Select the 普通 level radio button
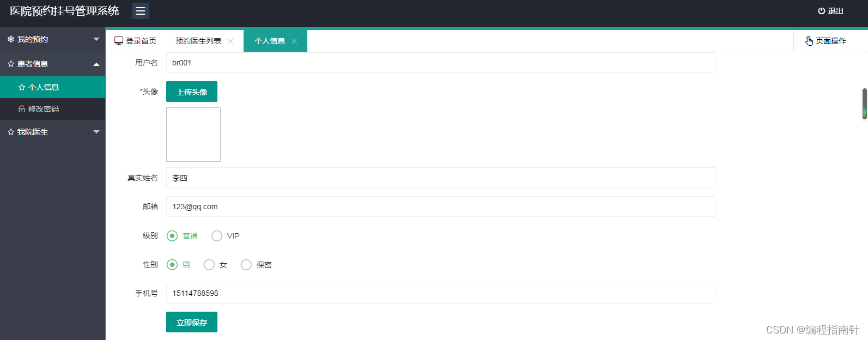Viewport: 868px width, 340px height. coord(172,236)
